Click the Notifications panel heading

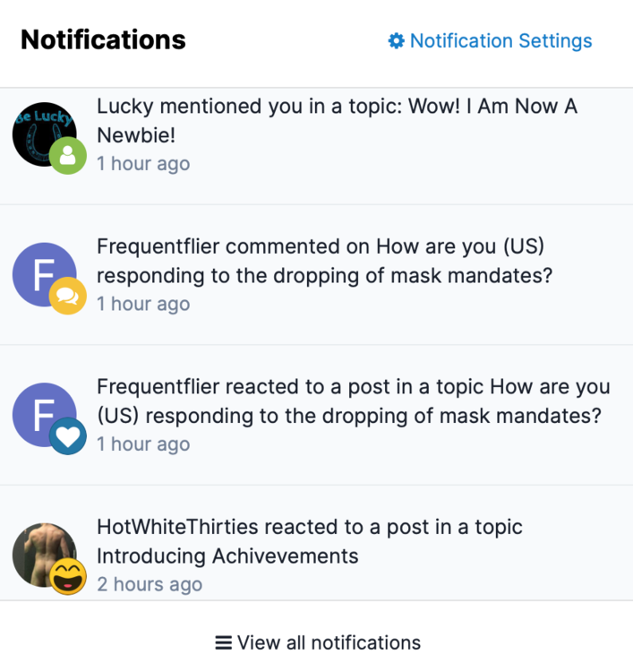(x=103, y=40)
